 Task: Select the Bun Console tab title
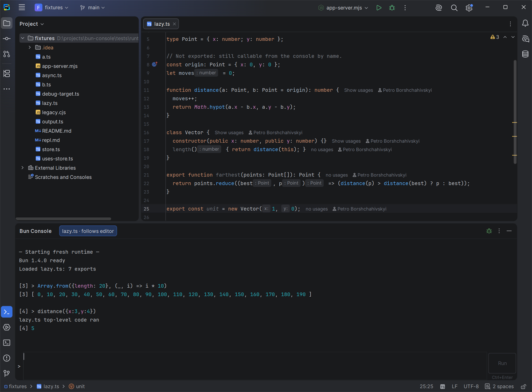coord(35,231)
